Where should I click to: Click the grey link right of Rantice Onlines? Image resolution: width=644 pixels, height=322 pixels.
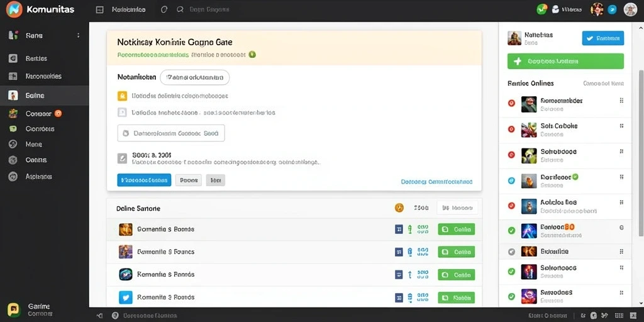click(x=603, y=84)
